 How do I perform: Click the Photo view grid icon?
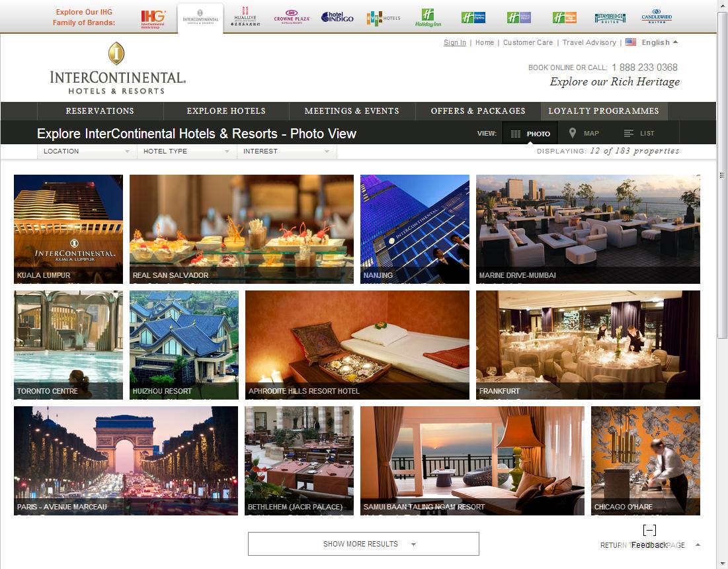[515, 134]
